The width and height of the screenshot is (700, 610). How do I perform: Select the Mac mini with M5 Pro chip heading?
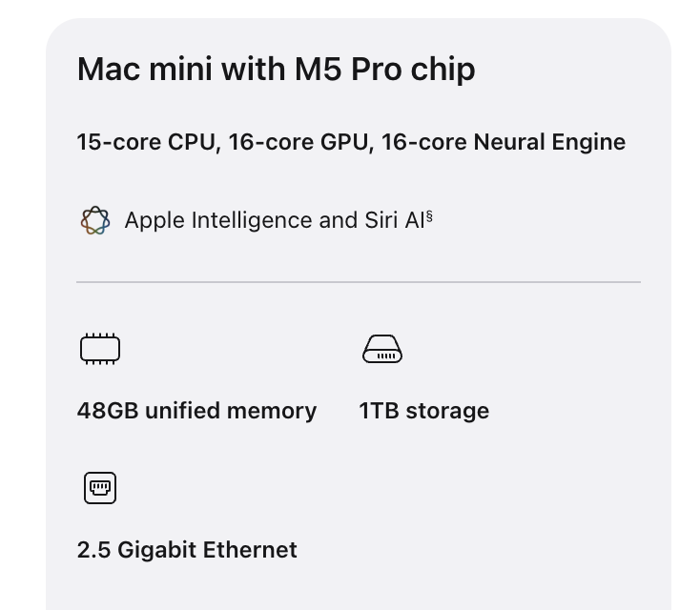coord(276,70)
